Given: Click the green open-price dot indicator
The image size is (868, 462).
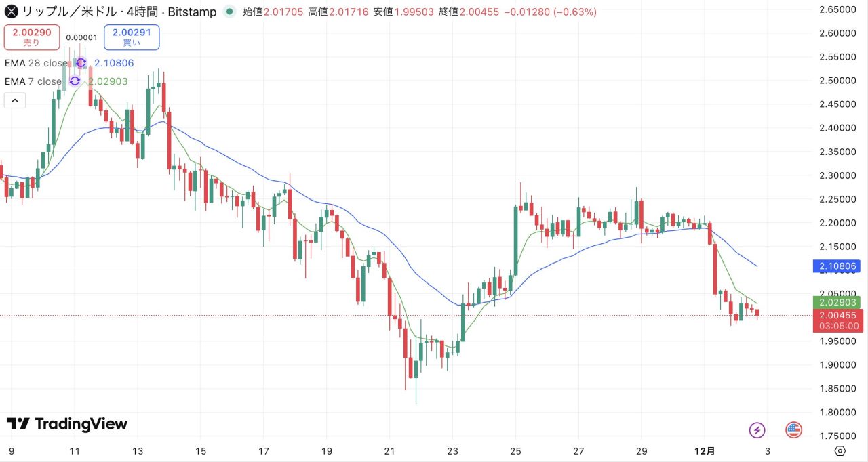Looking at the screenshot, I should (229, 12).
